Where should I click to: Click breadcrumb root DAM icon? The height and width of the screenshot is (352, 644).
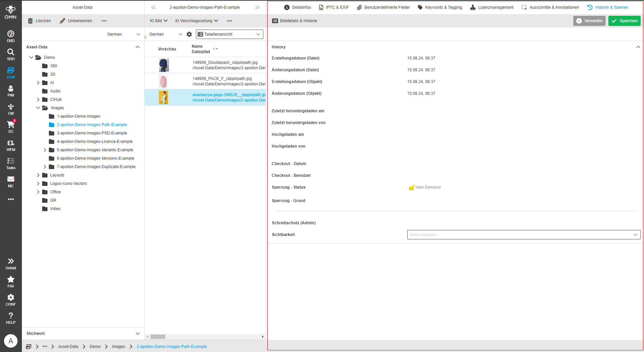click(x=29, y=347)
